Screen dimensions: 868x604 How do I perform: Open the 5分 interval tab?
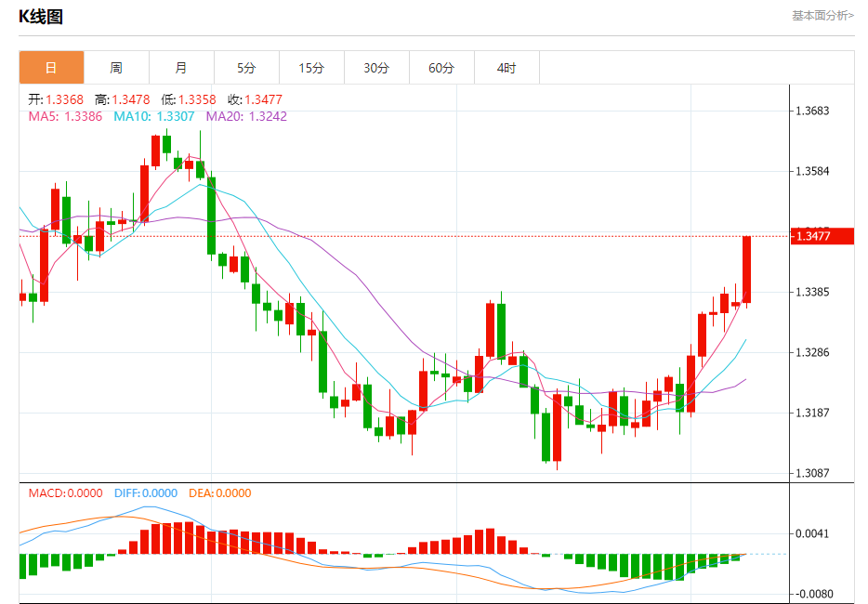(246, 68)
